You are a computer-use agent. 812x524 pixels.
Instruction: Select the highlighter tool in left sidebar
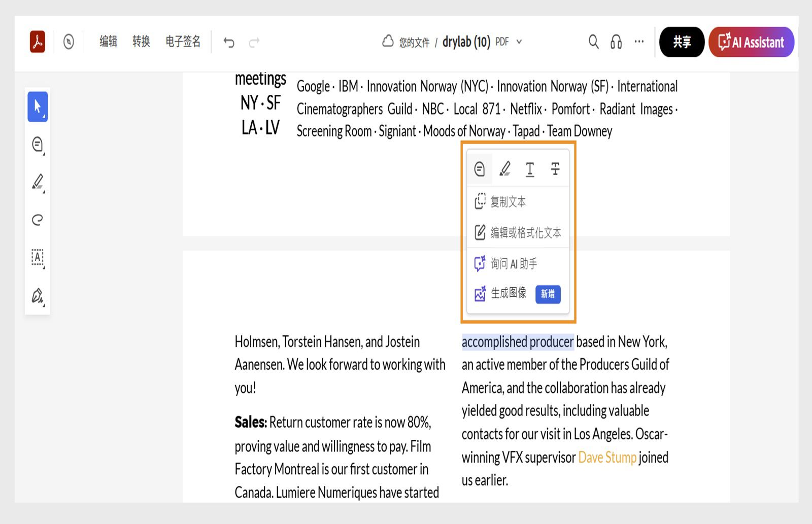(x=38, y=182)
